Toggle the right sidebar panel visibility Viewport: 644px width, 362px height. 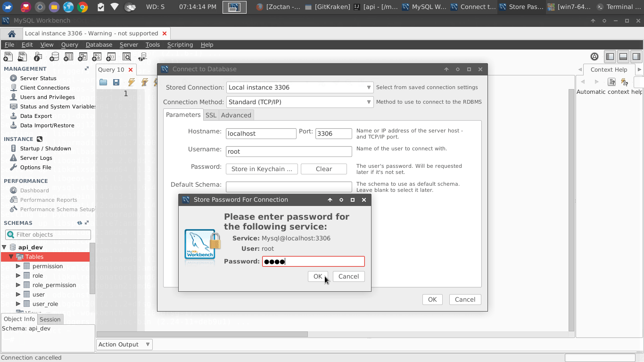pyautogui.click(x=636, y=57)
